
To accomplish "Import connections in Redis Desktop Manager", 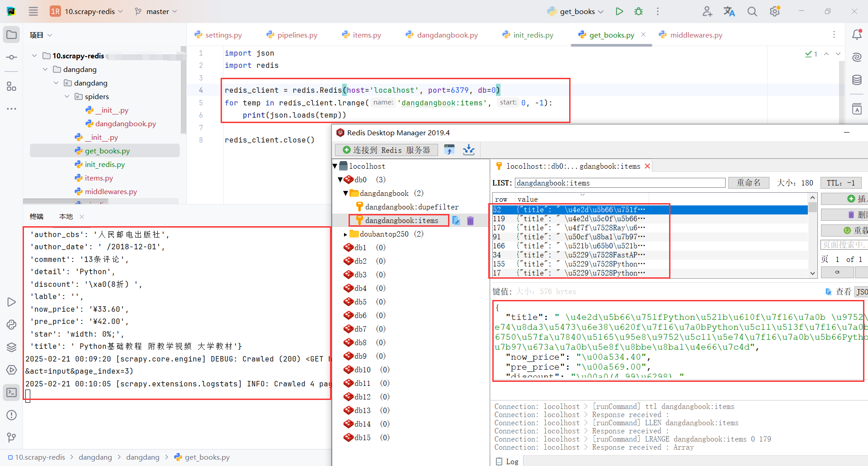I will (x=449, y=150).
